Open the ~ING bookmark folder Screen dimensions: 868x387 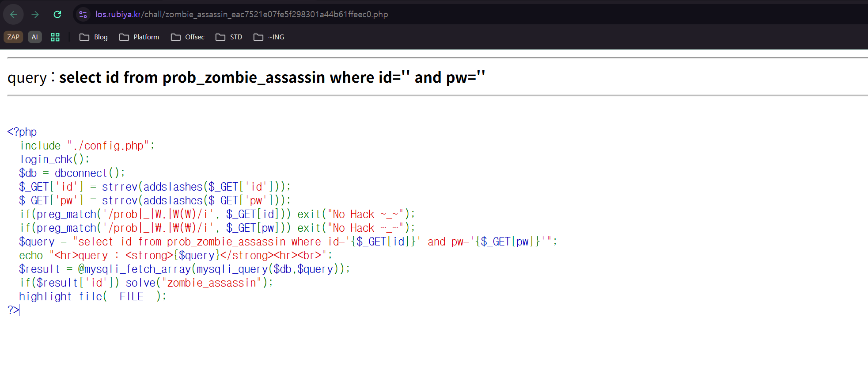(269, 37)
